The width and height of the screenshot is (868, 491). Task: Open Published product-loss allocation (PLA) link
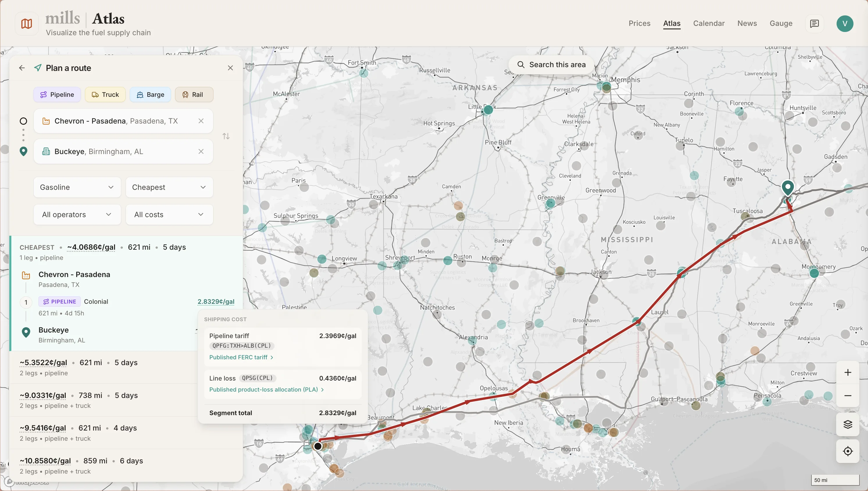(x=266, y=390)
